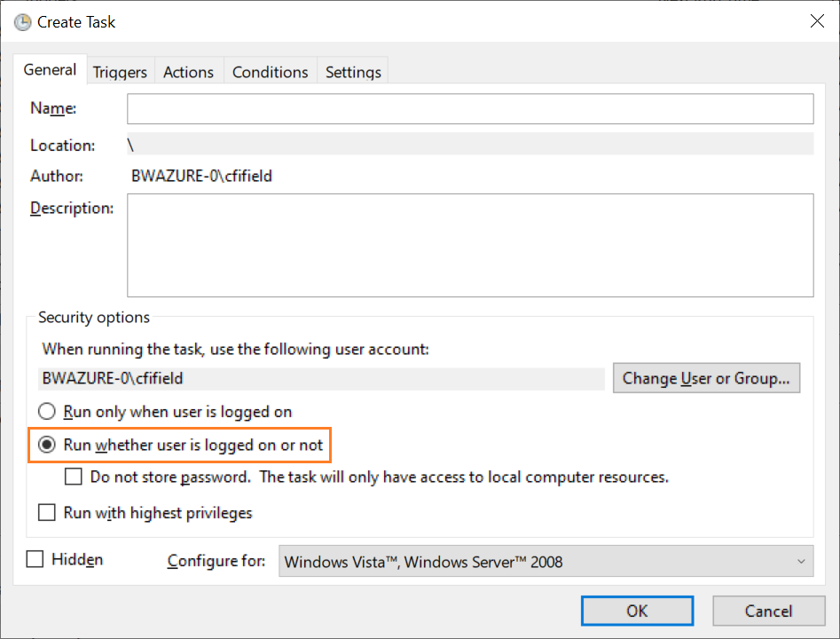The image size is (840, 639).
Task: Click into the Name text field
Action: [x=470, y=109]
